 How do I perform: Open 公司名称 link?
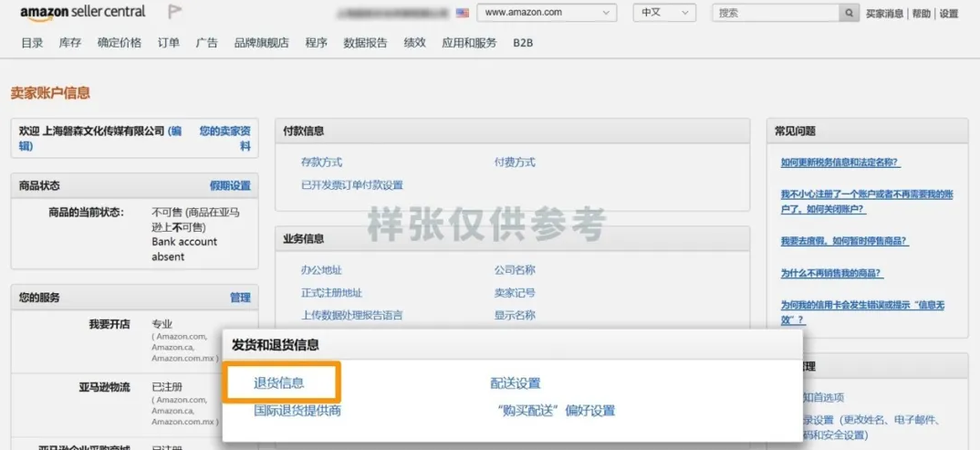(x=515, y=270)
